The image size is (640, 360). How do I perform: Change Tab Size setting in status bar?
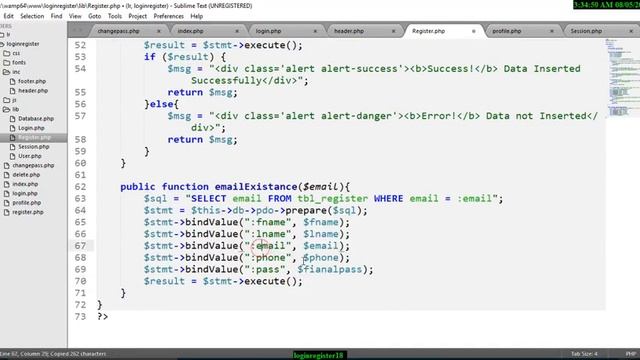tap(584, 354)
